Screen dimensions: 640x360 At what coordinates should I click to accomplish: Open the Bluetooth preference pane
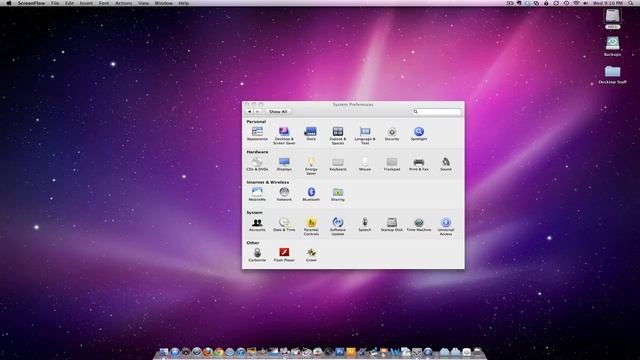click(x=311, y=194)
